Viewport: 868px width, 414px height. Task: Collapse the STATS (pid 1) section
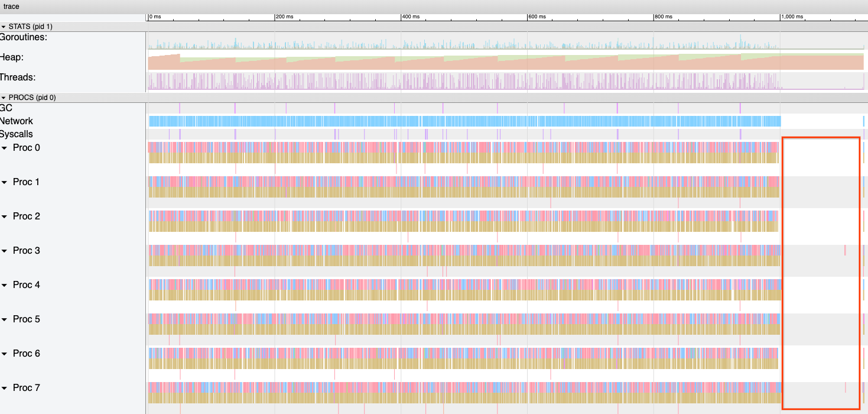pyautogui.click(x=4, y=27)
